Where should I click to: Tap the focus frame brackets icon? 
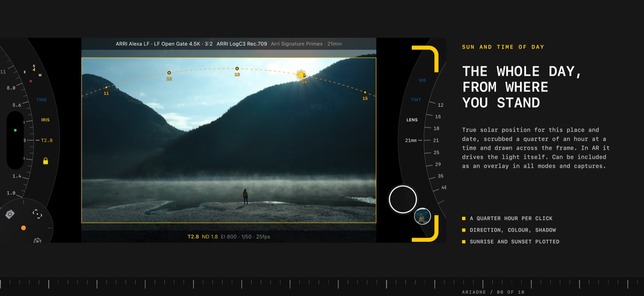[x=37, y=214]
